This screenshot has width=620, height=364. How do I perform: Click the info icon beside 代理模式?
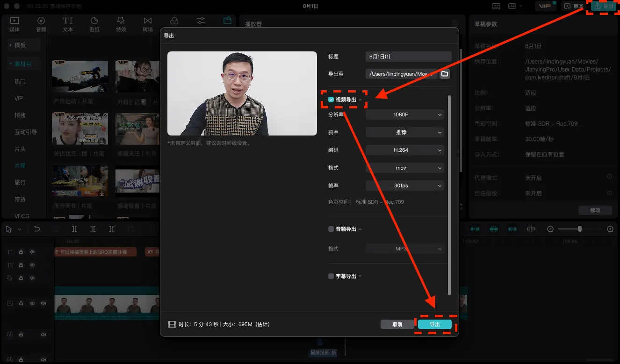[x=610, y=177]
